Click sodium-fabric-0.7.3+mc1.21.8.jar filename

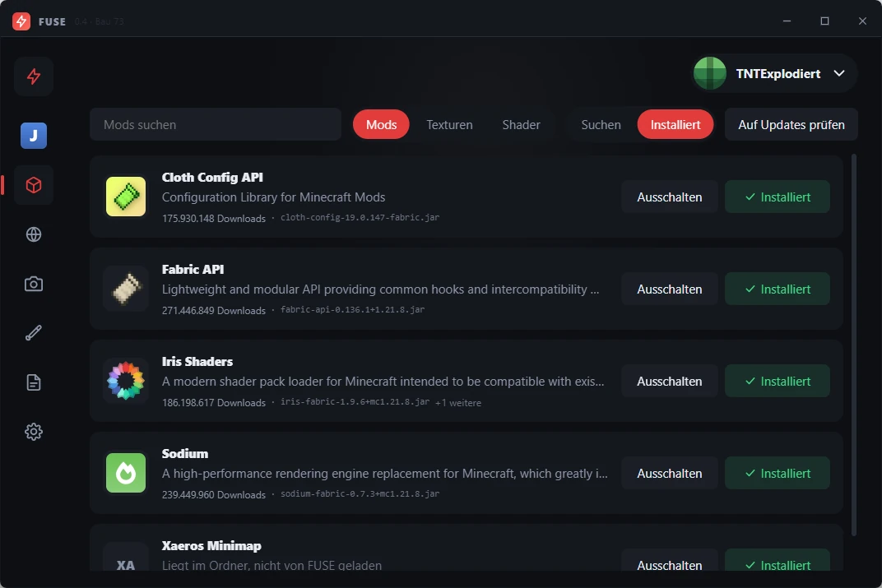(x=360, y=494)
